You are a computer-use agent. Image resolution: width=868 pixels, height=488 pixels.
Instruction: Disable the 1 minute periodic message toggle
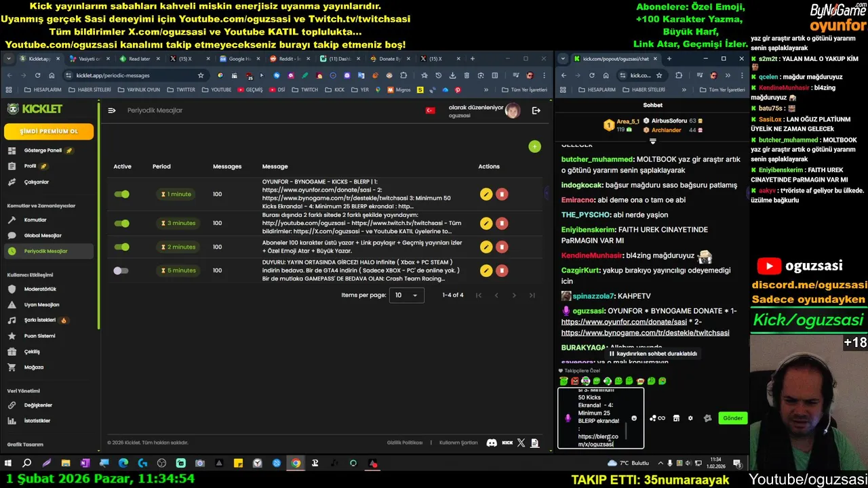(121, 194)
